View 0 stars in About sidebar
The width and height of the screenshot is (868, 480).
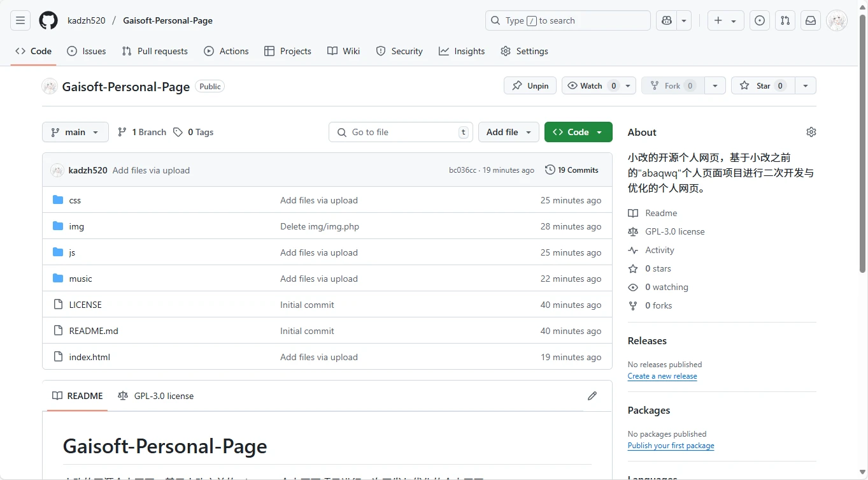[650, 268]
